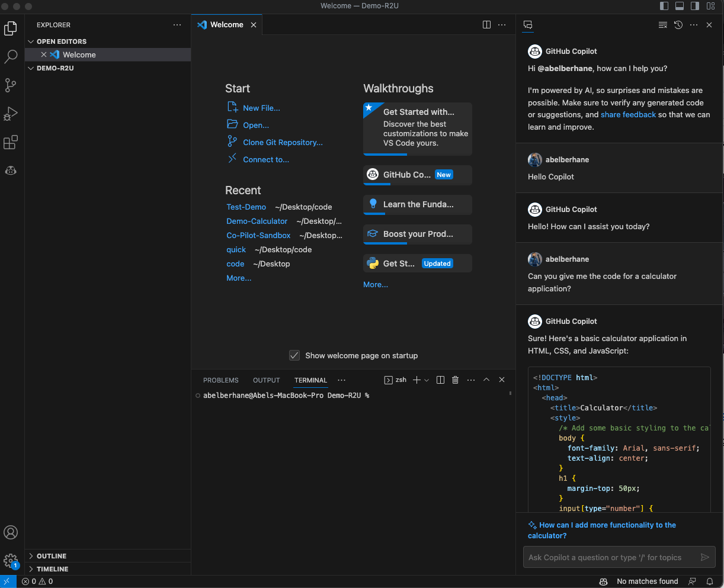724x588 pixels.
Task: Click More... under the Recent list
Action: pos(239,278)
